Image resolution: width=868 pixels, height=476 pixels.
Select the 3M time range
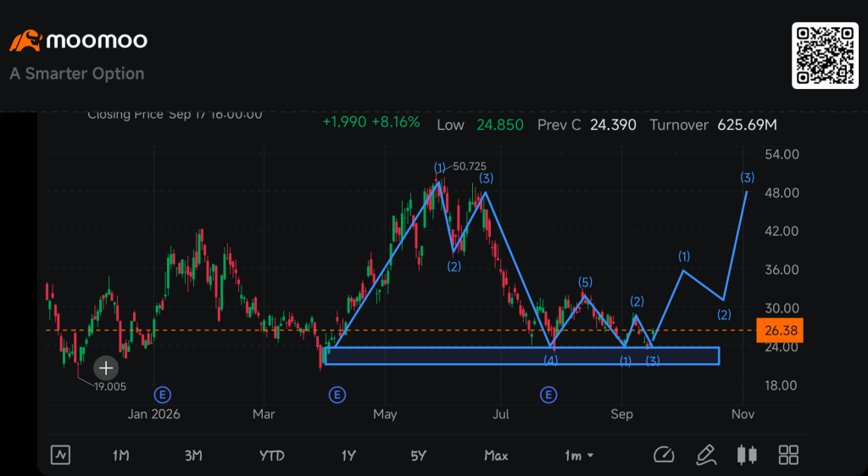[193, 456]
